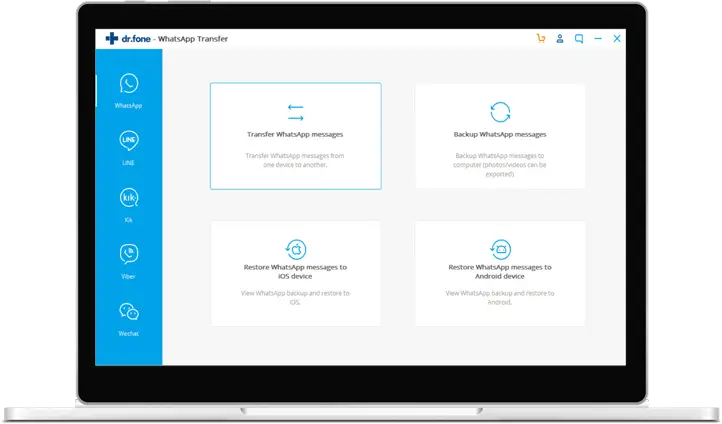
Task: Close the dr.fone window
Action: [617, 39]
